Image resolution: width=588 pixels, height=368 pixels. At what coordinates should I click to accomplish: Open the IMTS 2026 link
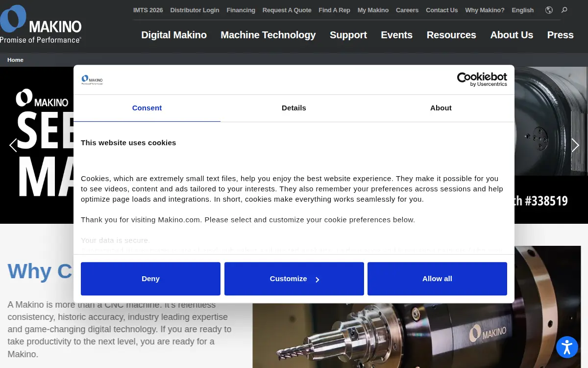pyautogui.click(x=148, y=10)
